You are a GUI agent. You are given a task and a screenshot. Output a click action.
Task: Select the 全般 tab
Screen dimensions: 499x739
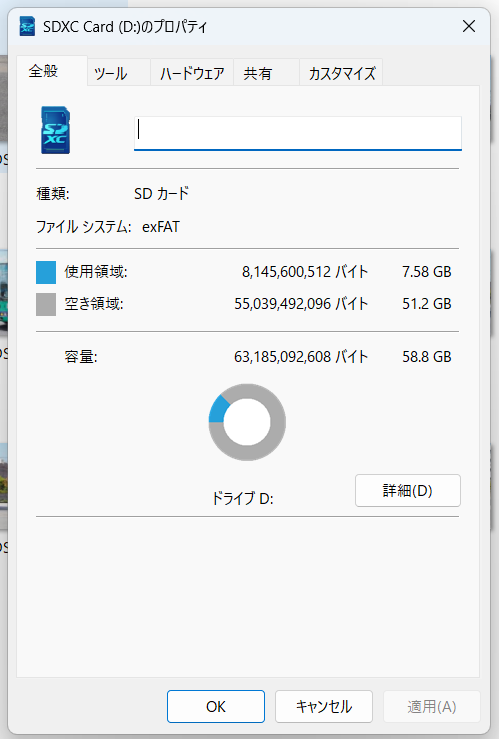[43, 71]
